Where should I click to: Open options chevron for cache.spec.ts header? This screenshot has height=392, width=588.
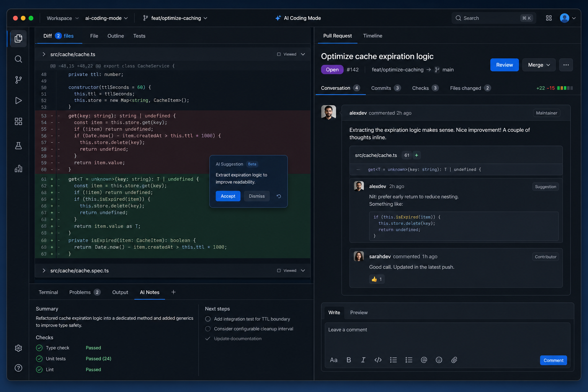click(303, 271)
